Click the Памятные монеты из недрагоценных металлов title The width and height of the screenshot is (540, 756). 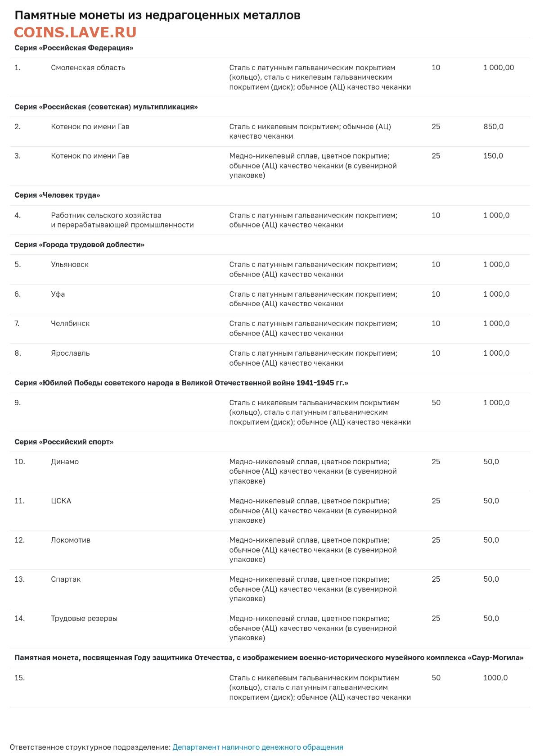click(x=157, y=15)
